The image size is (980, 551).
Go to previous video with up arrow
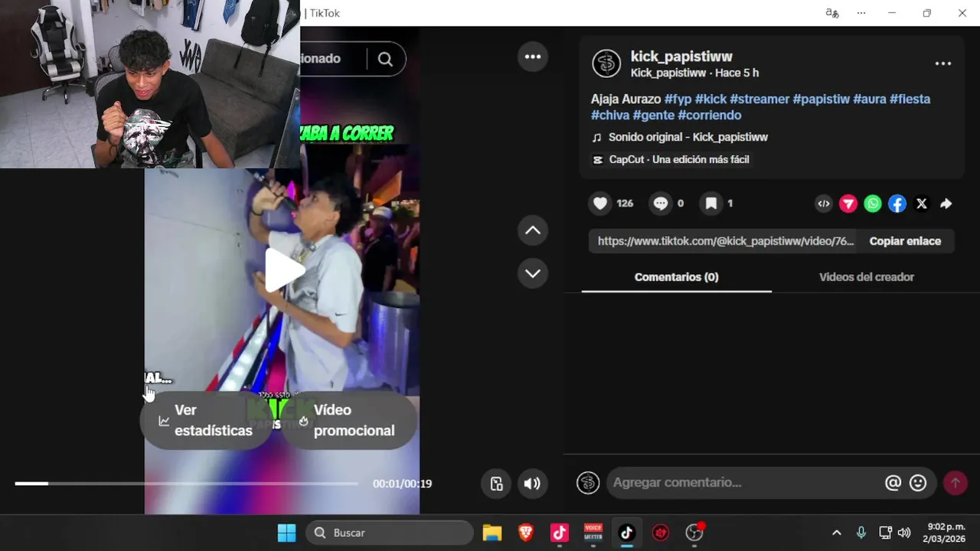pos(533,230)
